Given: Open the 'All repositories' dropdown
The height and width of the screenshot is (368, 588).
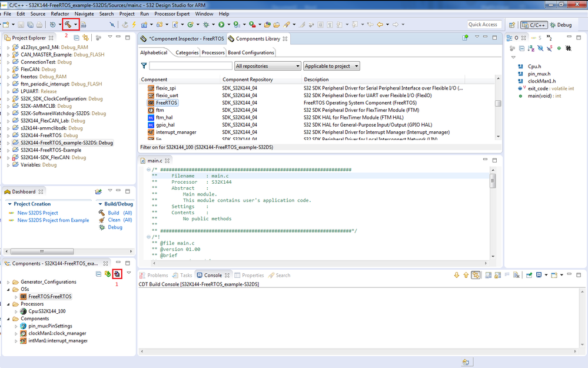Looking at the screenshot, I should tap(268, 66).
